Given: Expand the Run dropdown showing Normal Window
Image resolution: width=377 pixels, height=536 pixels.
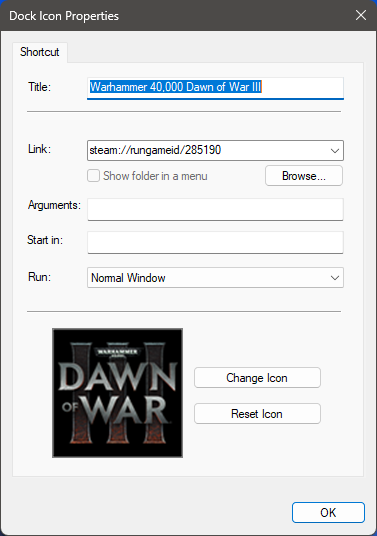Looking at the screenshot, I should (215, 278).
